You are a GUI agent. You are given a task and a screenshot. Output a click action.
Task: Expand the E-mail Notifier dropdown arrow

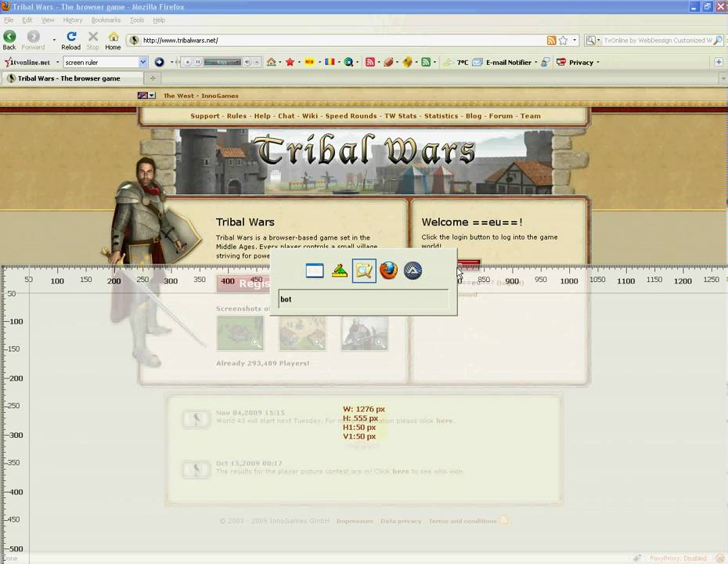tap(536, 62)
